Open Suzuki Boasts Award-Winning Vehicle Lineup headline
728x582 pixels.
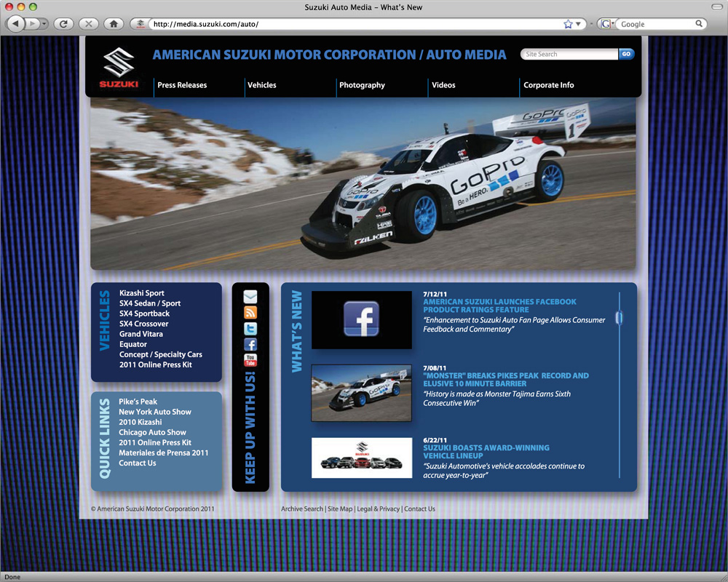point(486,452)
